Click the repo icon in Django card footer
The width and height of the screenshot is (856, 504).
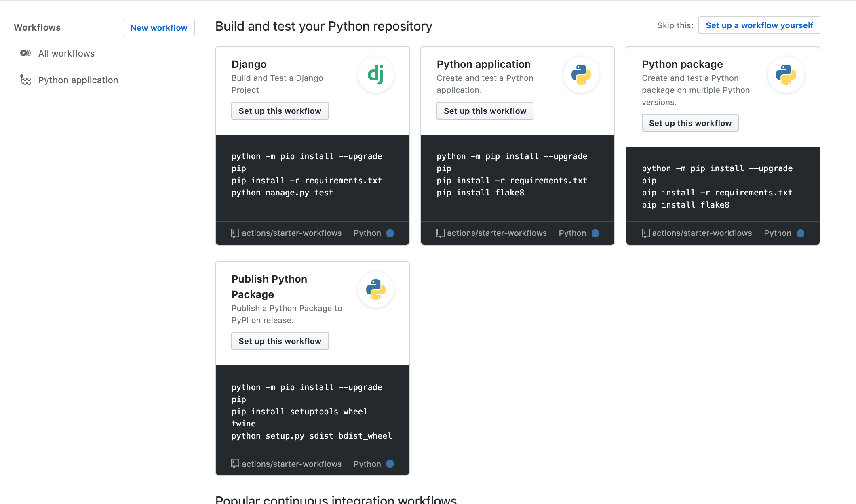pos(235,233)
